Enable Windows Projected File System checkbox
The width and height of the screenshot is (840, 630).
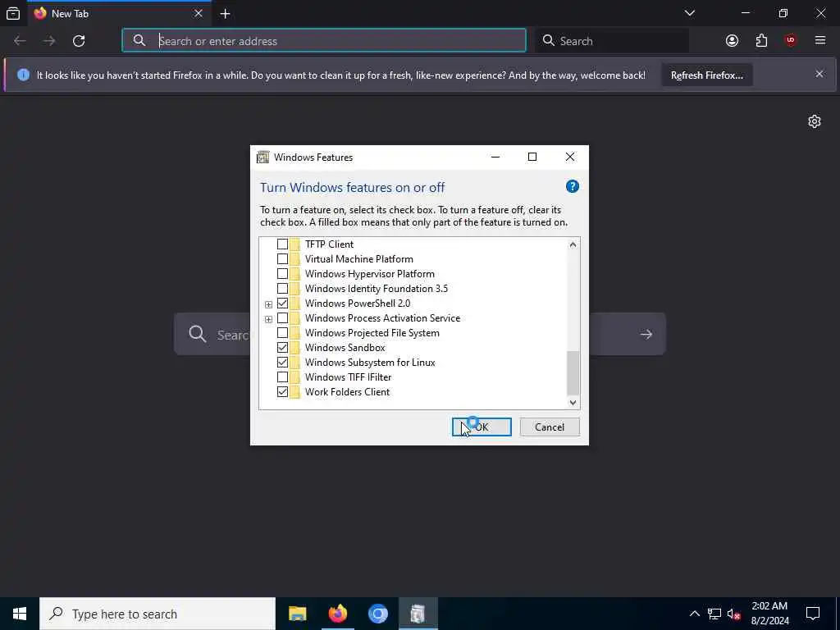point(282,333)
